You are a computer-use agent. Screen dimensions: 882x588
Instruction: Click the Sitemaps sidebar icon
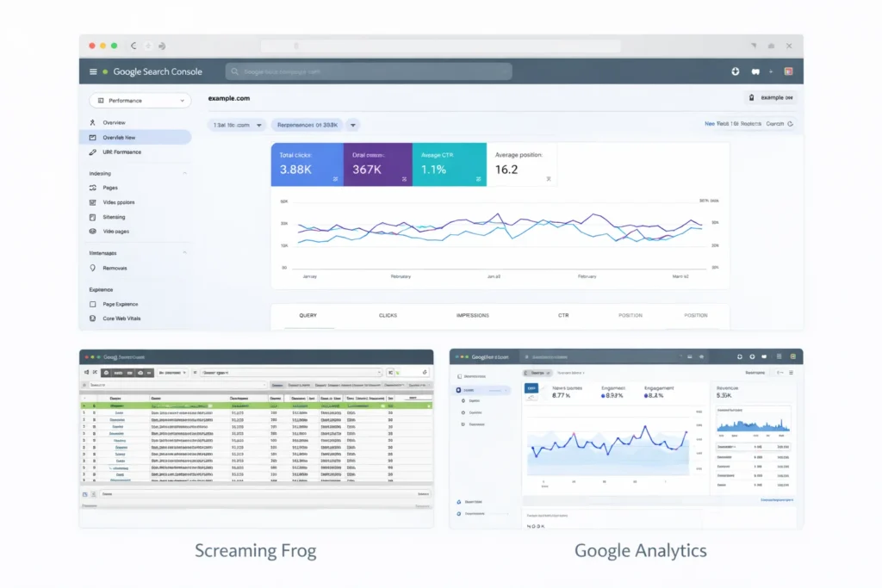tap(95, 216)
